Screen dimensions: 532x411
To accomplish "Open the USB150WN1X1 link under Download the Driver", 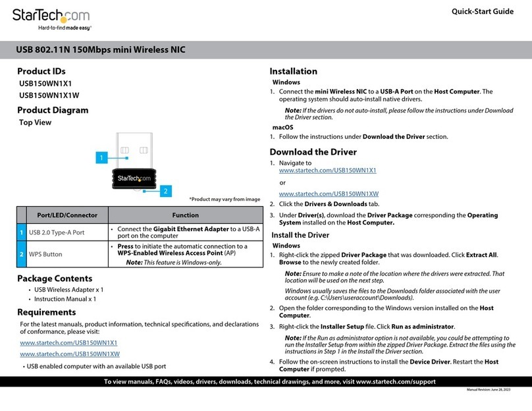I will [x=327, y=171].
